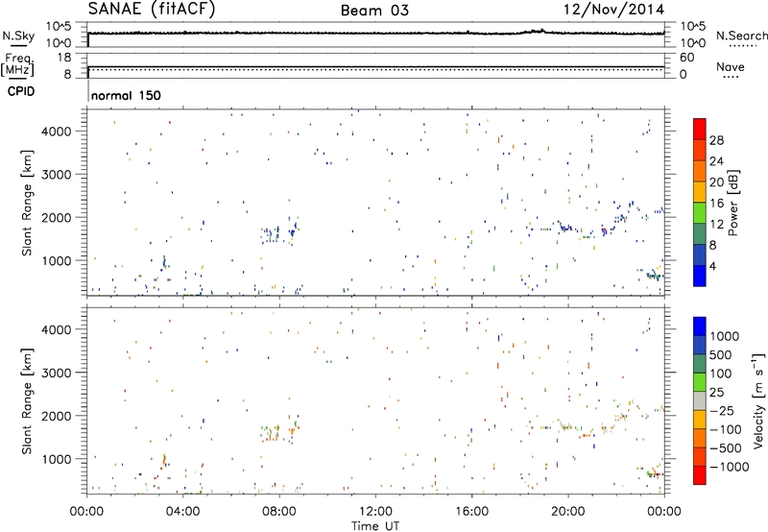Select the CPID row label
The width and height of the screenshot is (768, 532).
click(x=21, y=91)
